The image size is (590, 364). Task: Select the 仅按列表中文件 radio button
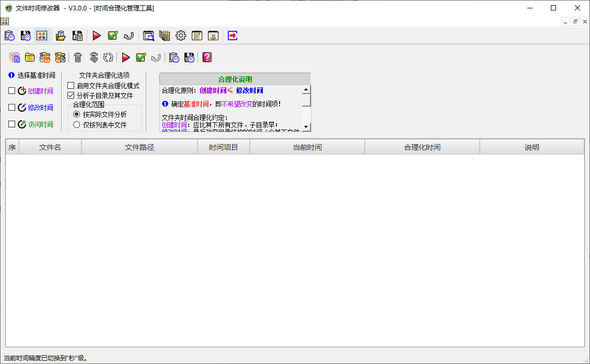coord(76,124)
